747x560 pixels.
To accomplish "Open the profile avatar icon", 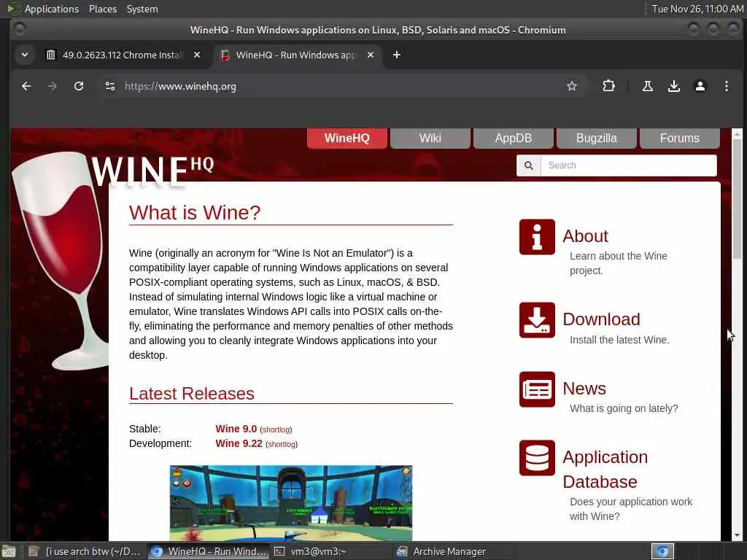I will click(x=700, y=86).
